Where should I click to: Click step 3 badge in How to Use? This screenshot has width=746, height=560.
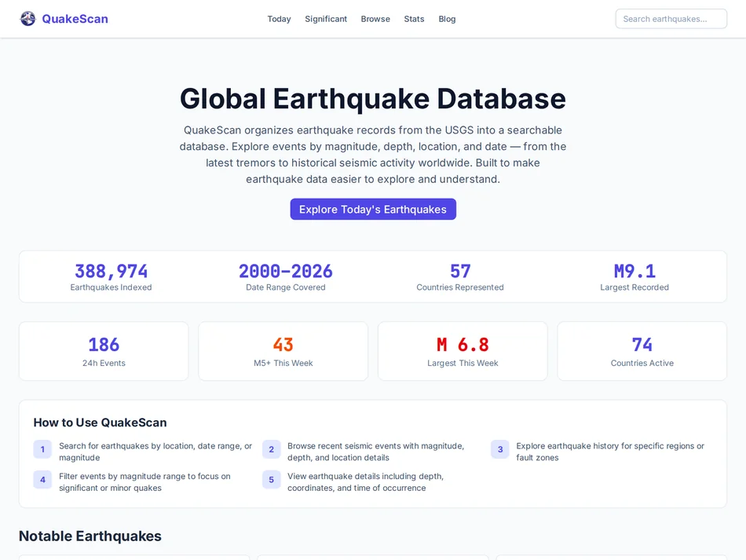pos(500,449)
